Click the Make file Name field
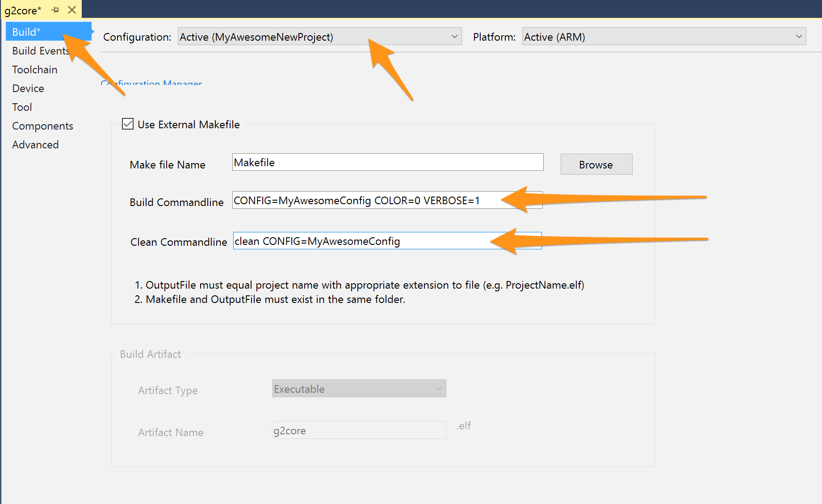 click(388, 162)
